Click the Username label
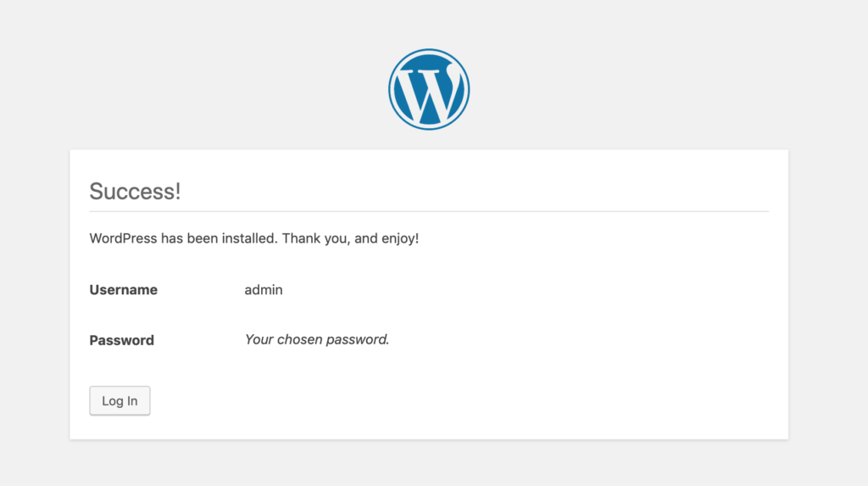Viewport: 868px width, 486px height. click(x=124, y=290)
